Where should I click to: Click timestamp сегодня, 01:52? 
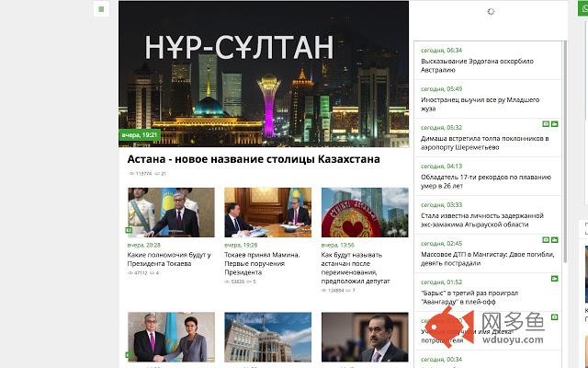coord(441,282)
